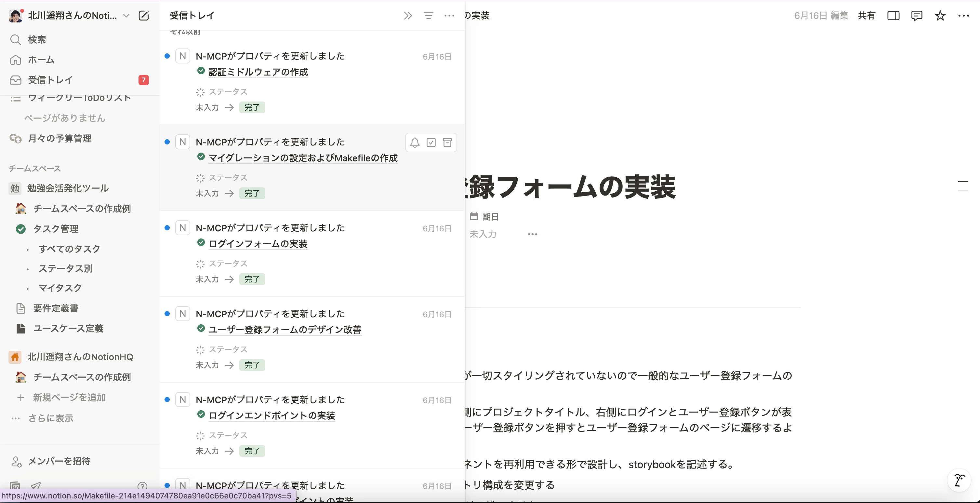Open チームスペースの作成例 under NotionHQ

click(x=80, y=377)
